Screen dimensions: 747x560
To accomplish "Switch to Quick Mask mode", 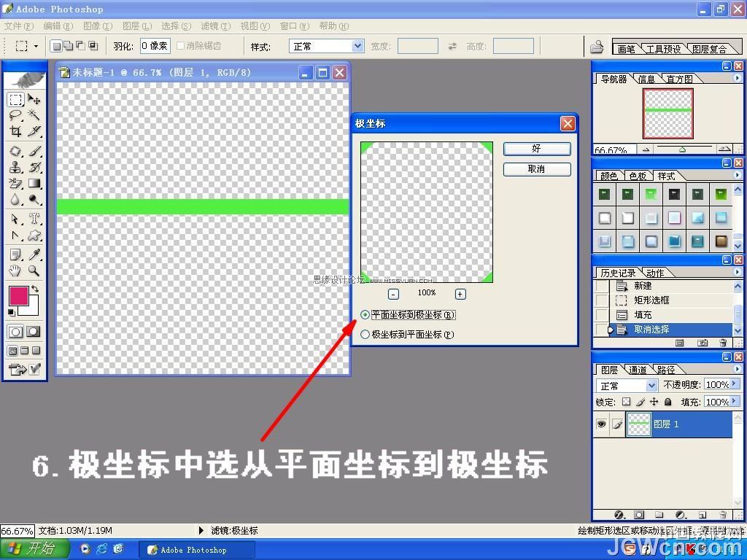I will pyautogui.click(x=34, y=332).
